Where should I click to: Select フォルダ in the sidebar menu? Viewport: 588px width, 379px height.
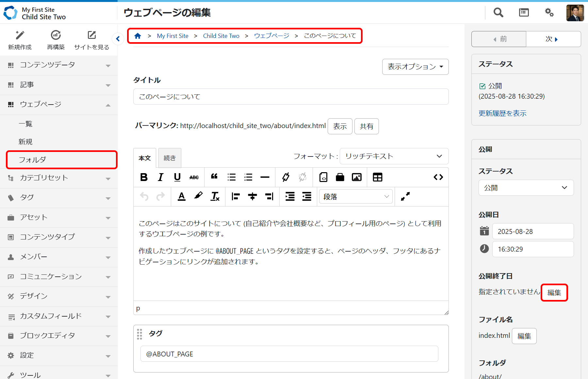click(61, 160)
